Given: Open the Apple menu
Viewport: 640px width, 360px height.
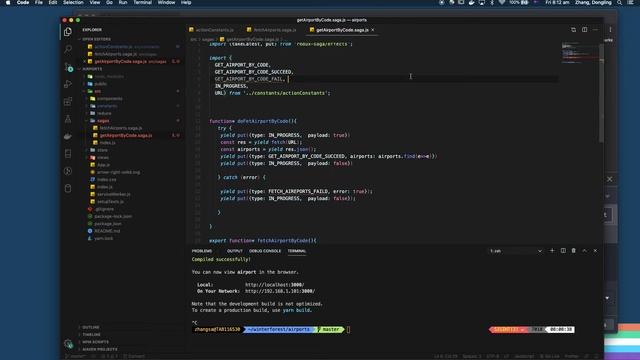Looking at the screenshot, I should pyautogui.click(x=8, y=2).
